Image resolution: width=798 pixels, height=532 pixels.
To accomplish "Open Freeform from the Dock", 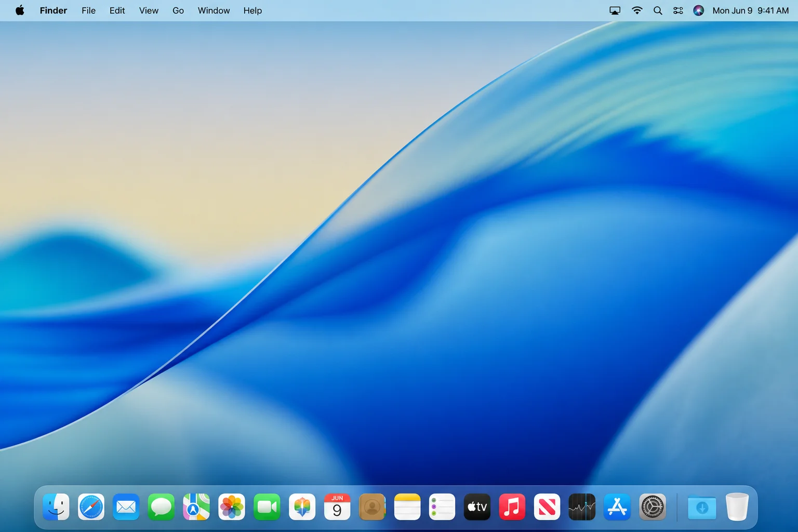I will coord(302,507).
